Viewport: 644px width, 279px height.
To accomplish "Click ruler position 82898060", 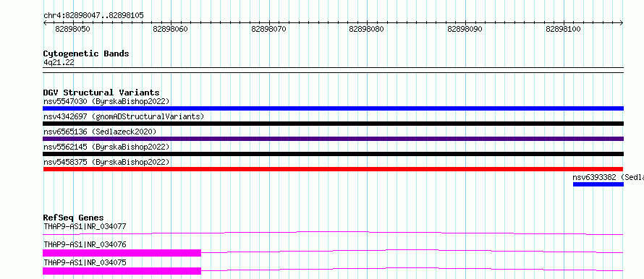I will coord(171,29).
